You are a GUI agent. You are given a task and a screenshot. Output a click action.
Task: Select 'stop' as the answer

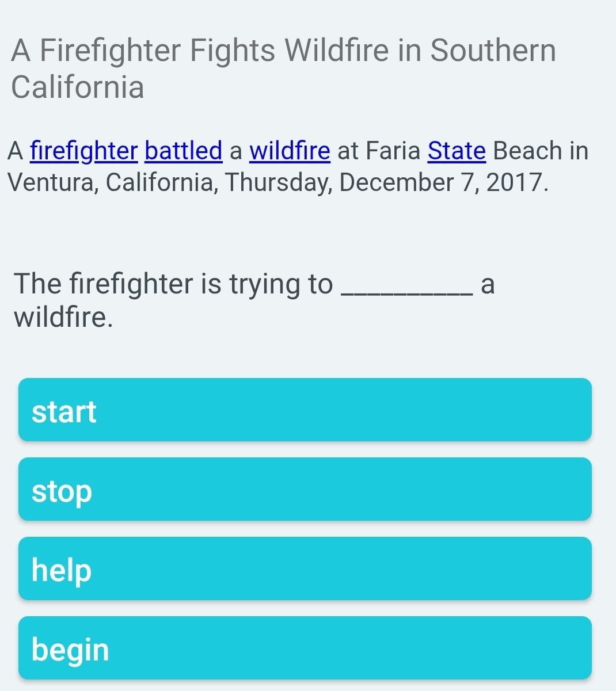point(305,490)
